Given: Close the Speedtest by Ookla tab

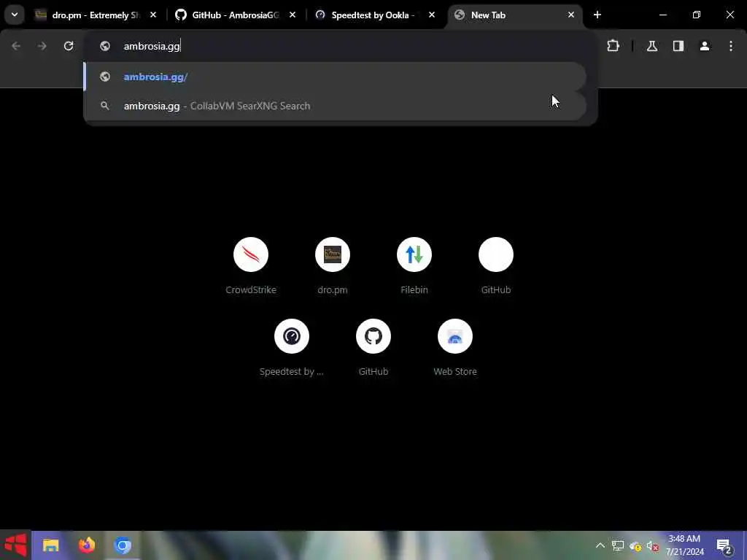Looking at the screenshot, I should click(x=432, y=15).
